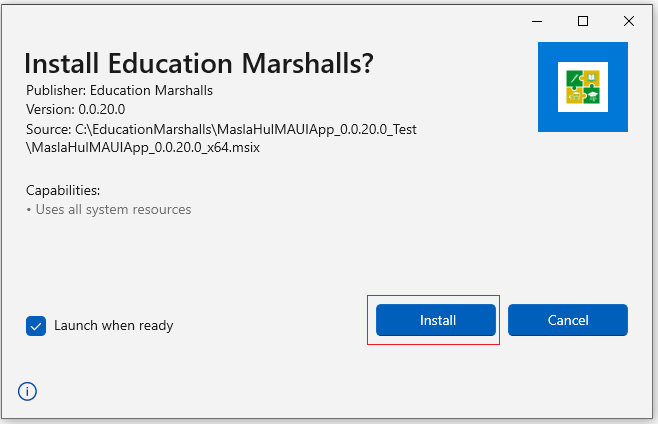Click the Capabilities label

[x=63, y=190]
